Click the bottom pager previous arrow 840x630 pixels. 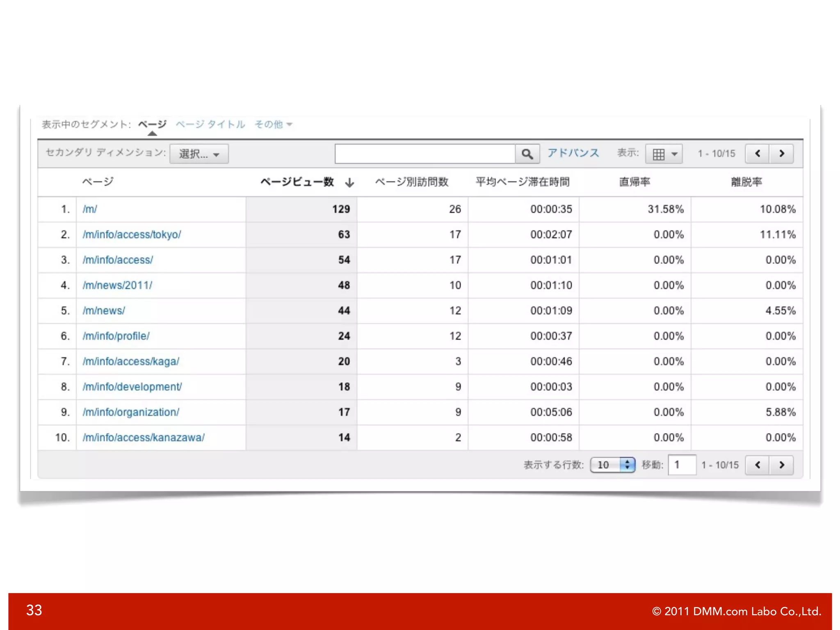pos(757,465)
